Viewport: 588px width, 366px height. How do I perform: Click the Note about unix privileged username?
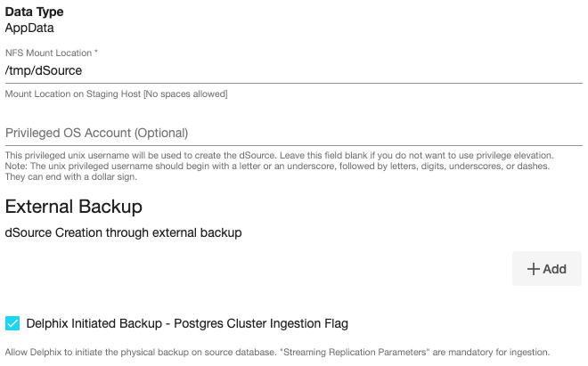pyautogui.click(x=278, y=166)
